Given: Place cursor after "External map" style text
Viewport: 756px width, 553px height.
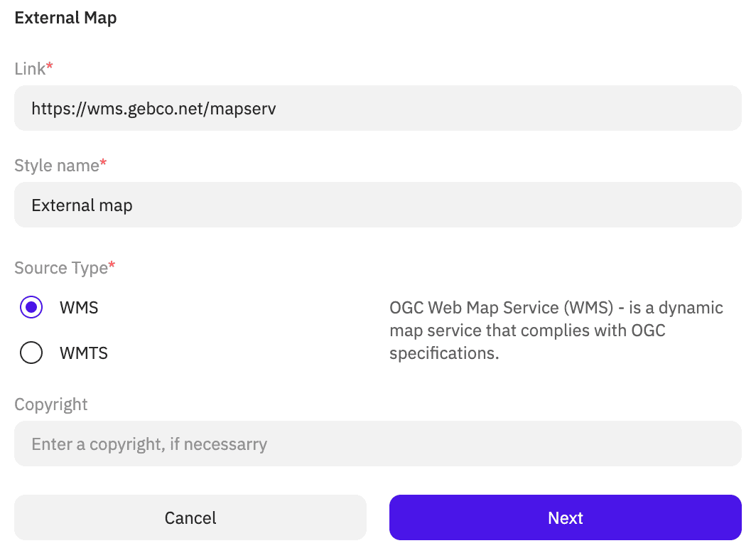Looking at the screenshot, I should 134,205.
